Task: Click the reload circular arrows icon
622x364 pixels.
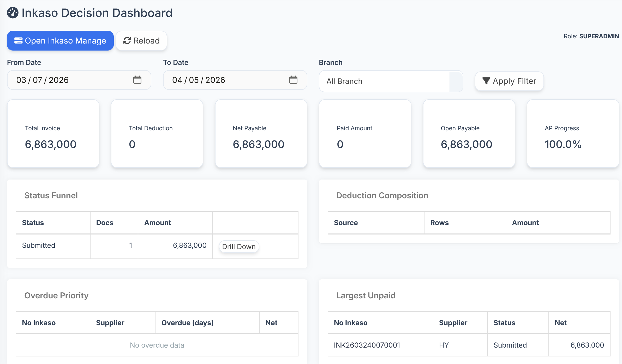Action: tap(127, 40)
